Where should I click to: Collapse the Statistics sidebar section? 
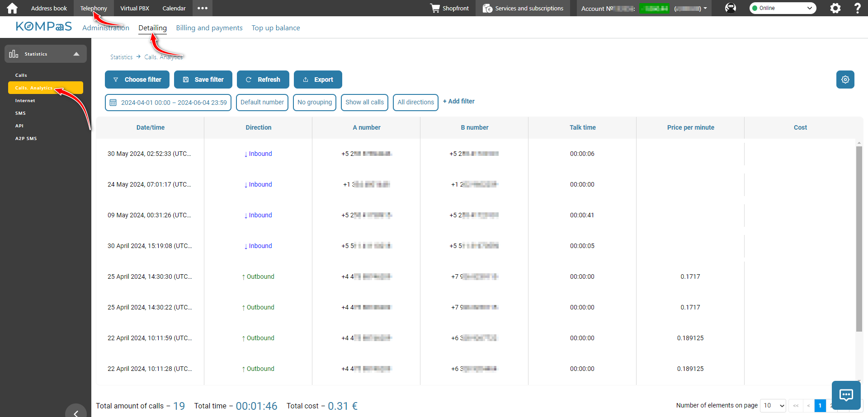46,54
